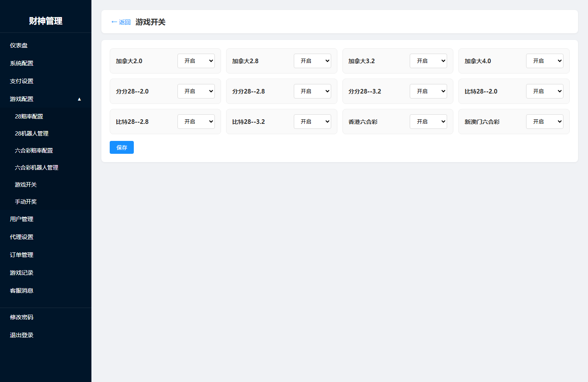588x382 pixels.
Task: Open the 新澳门六合彩 status dropdown
Action: [x=545, y=121]
